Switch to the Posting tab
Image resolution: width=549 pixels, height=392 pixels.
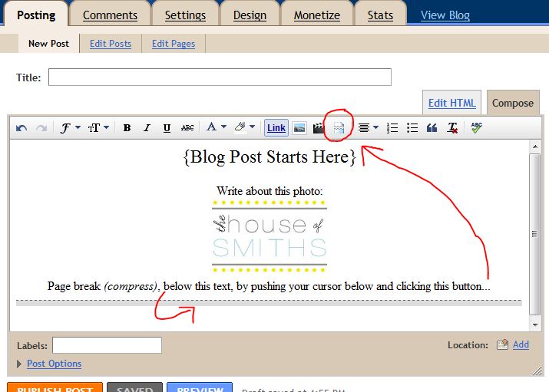[36, 15]
